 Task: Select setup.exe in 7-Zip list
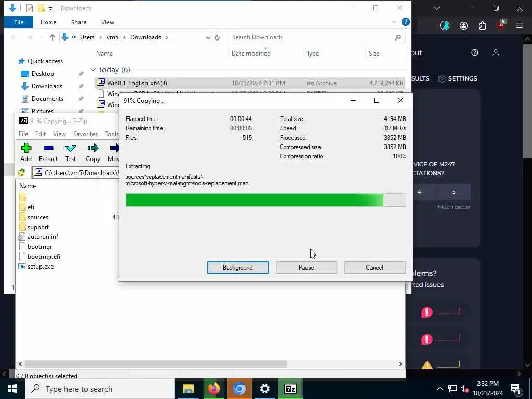41,267
